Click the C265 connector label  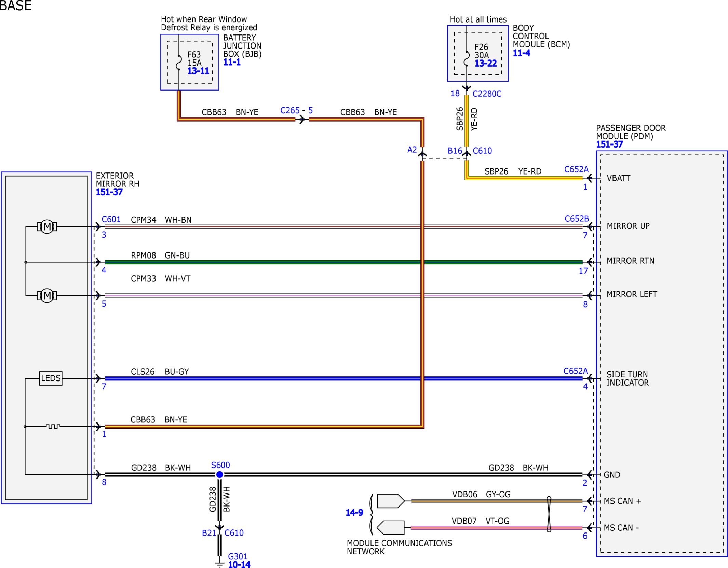coord(290,110)
